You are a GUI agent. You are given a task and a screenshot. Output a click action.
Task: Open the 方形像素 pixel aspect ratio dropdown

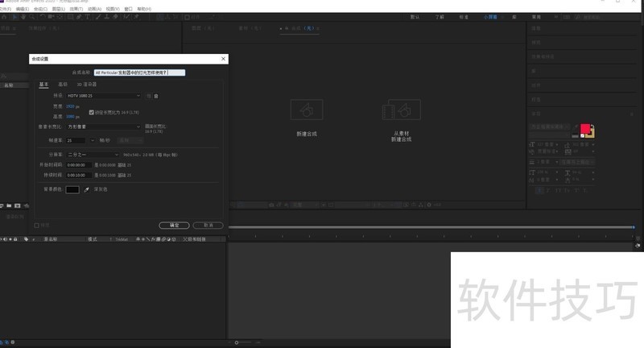point(104,126)
